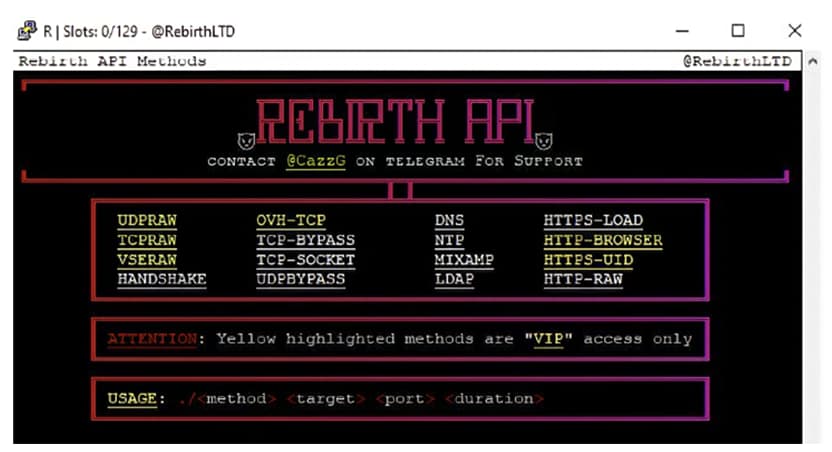Screen dimensions: 832x452
Task: Click the "Rebirth API Methods" header text
Action: pyautogui.click(x=112, y=61)
